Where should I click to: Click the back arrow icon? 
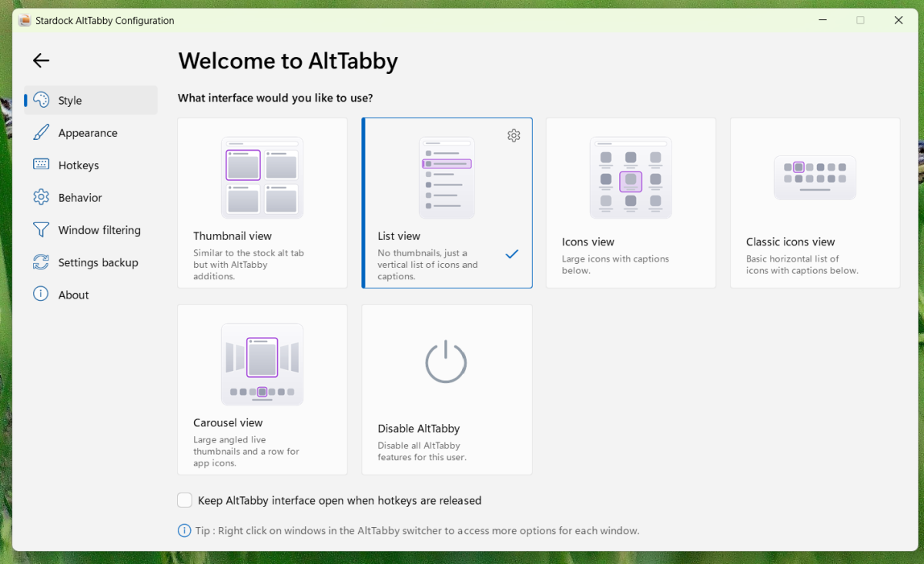click(x=41, y=61)
